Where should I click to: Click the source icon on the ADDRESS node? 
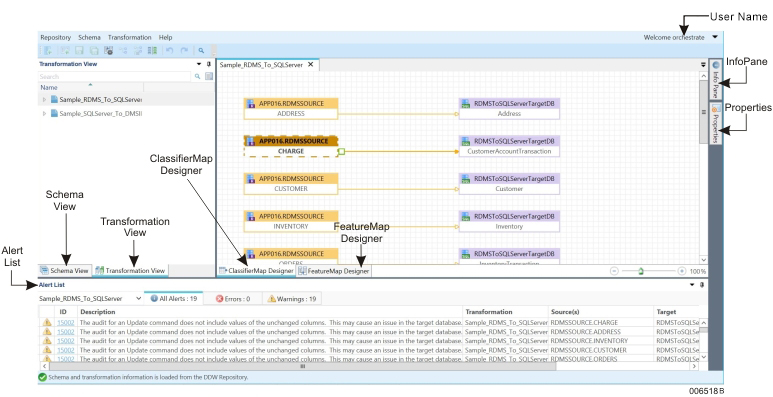[x=250, y=104]
